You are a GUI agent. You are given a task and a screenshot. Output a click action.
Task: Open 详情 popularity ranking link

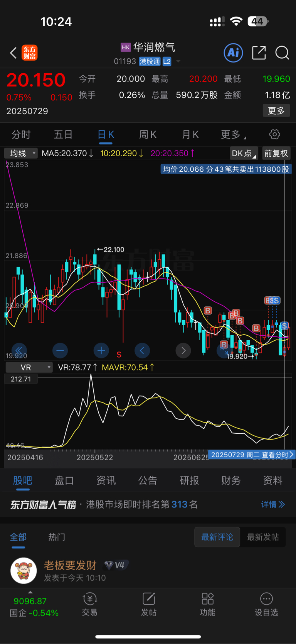pos(273,504)
